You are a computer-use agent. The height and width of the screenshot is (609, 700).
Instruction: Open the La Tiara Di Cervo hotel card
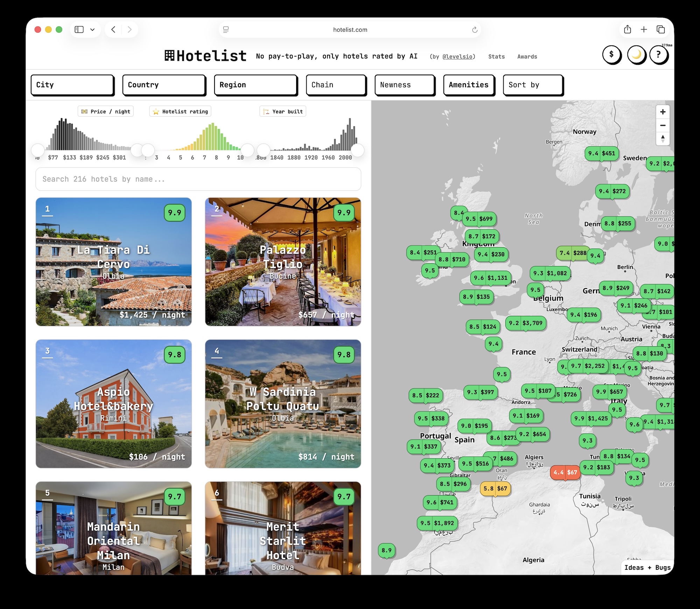[114, 262]
